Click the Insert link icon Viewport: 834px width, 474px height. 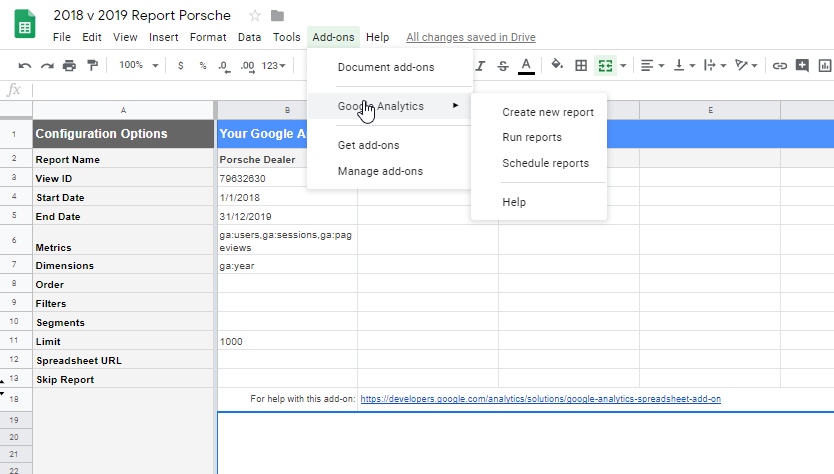pos(780,65)
